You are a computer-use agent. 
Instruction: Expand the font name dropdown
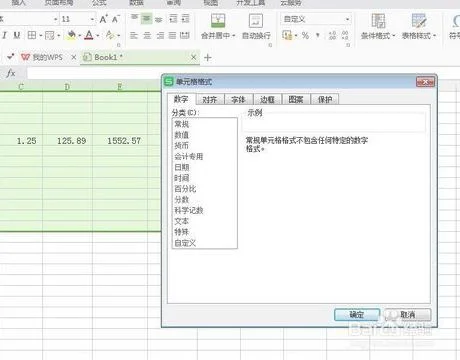coord(55,19)
